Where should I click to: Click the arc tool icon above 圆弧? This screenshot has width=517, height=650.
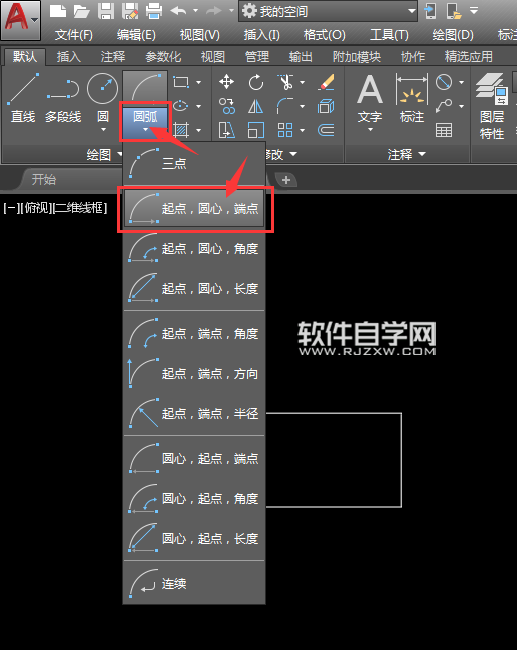pyautogui.click(x=145, y=86)
